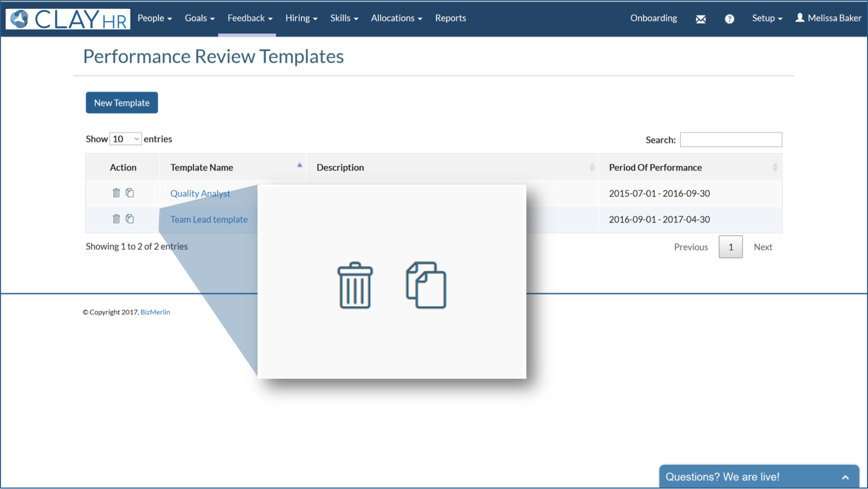Open the help question mark icon
868x489 pixels.
point(729,19)
